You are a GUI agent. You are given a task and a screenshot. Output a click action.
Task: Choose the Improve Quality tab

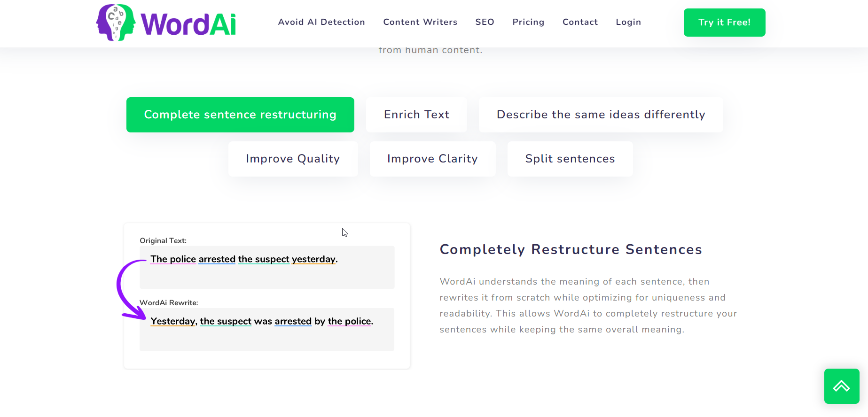(x=293, y=159)
